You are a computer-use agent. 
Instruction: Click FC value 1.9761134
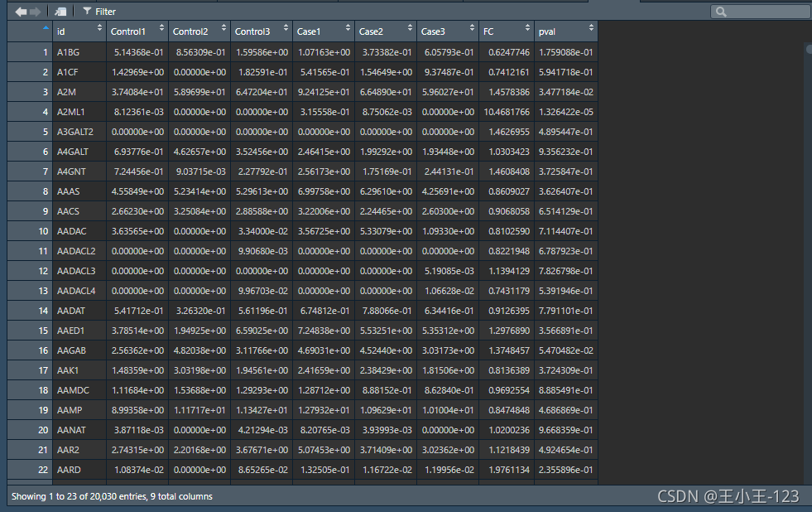[509, 470]
